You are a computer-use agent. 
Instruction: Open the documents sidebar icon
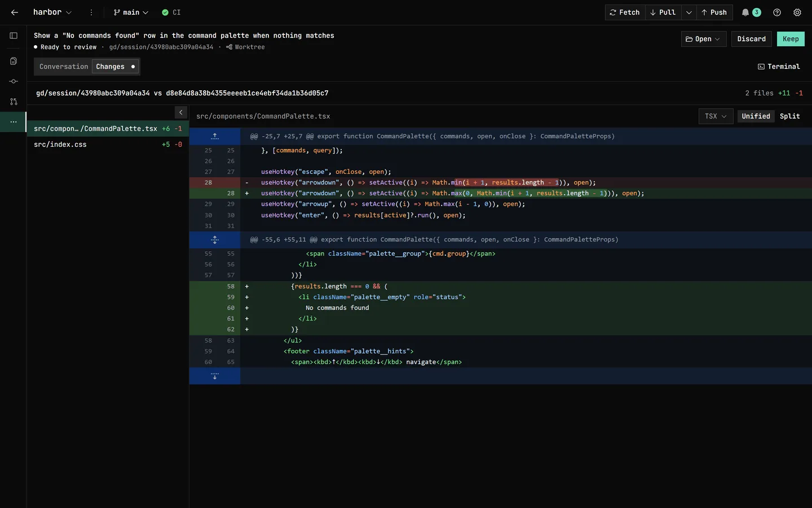tap(14, 61)
